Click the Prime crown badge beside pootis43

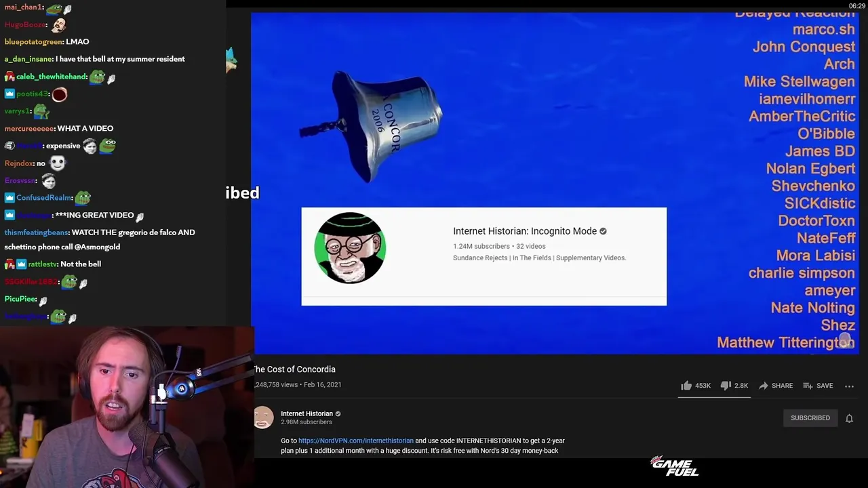click(9, 94)
